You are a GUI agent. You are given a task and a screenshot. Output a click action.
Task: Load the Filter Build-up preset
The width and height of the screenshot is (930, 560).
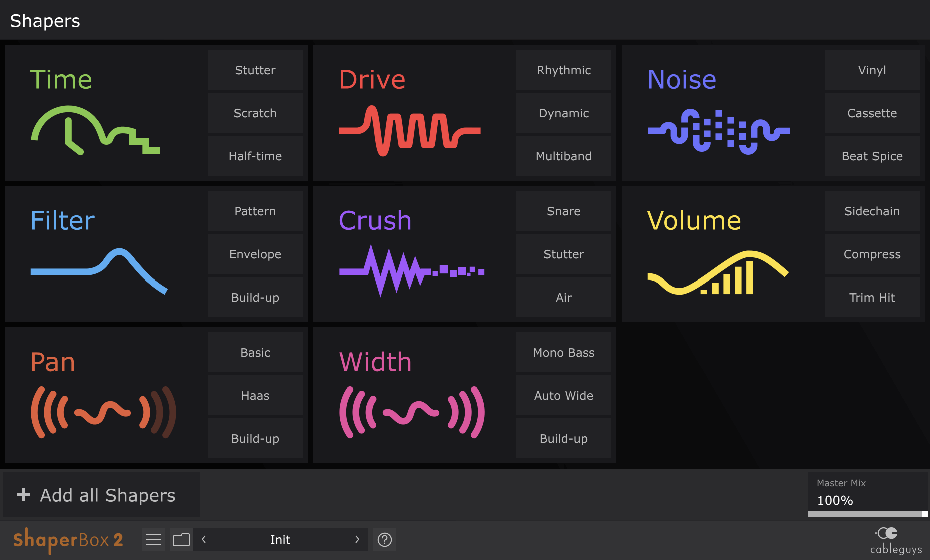click(255, 297)
